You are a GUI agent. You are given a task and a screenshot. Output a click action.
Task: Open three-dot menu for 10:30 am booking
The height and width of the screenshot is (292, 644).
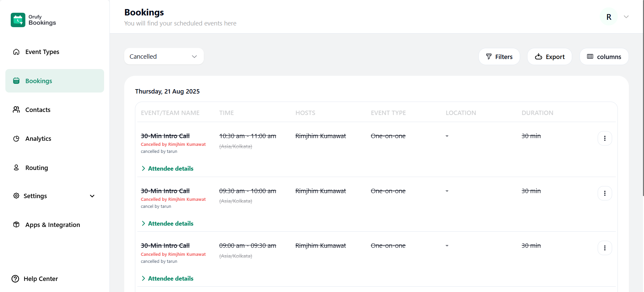click(604, 138)
